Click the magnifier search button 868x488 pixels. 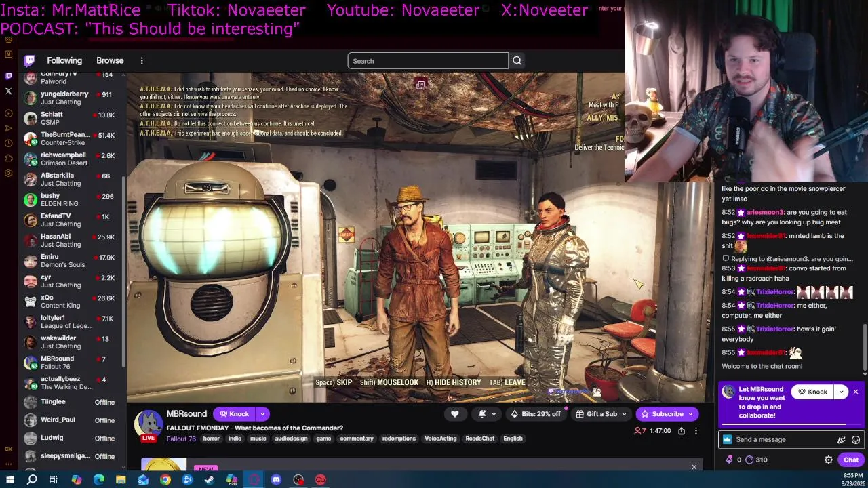(517, 61)
